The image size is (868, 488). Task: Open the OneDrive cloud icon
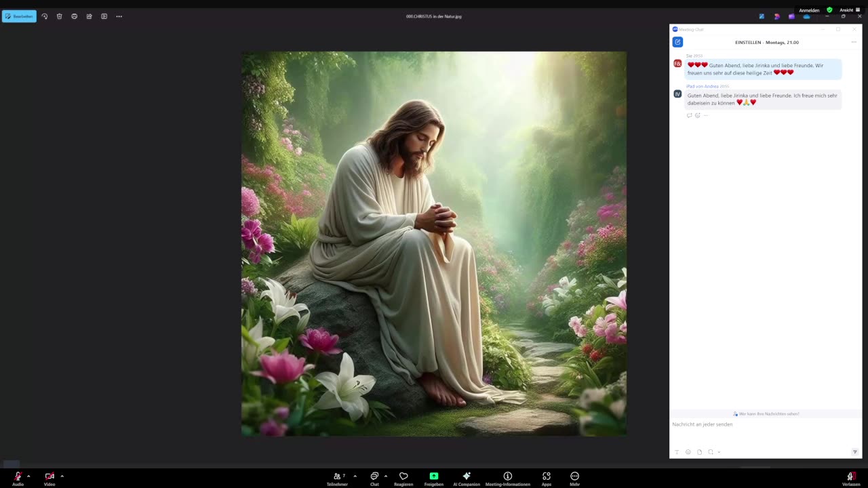(806, 16)
